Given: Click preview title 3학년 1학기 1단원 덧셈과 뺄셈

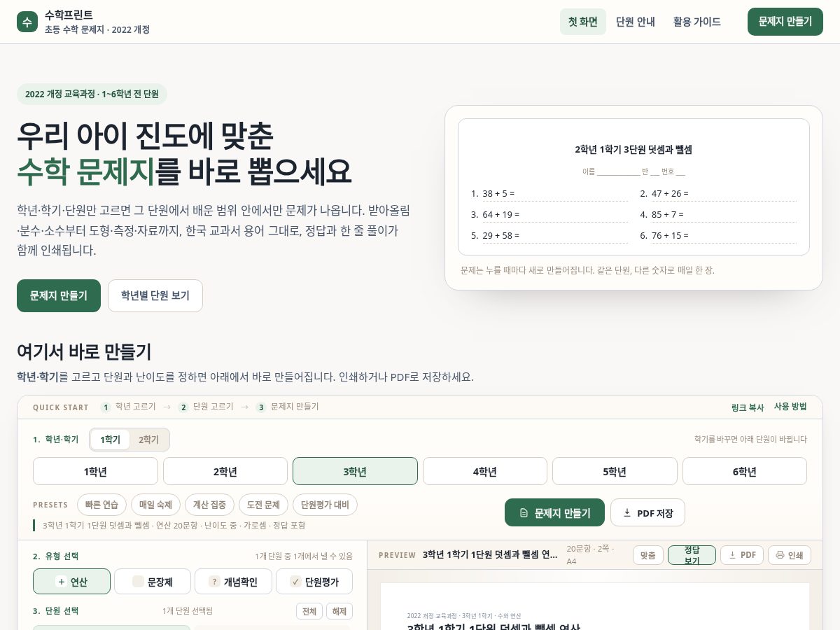Looking at the screenshot, I should [x=490, y=555].
